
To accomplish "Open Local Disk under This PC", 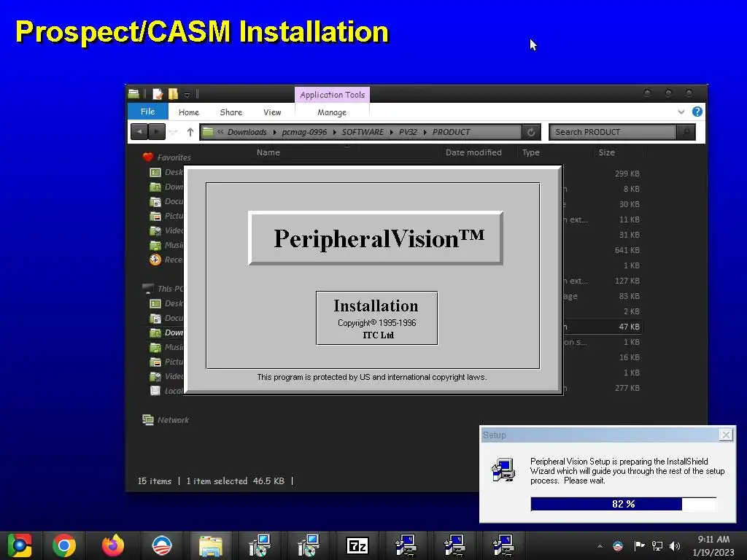I will (x=167, y=391).
